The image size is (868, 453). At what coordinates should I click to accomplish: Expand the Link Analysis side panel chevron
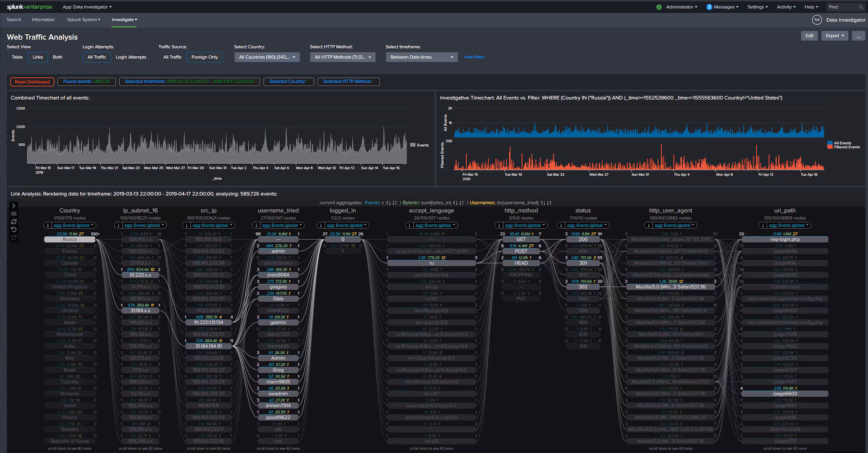(14, 206)
